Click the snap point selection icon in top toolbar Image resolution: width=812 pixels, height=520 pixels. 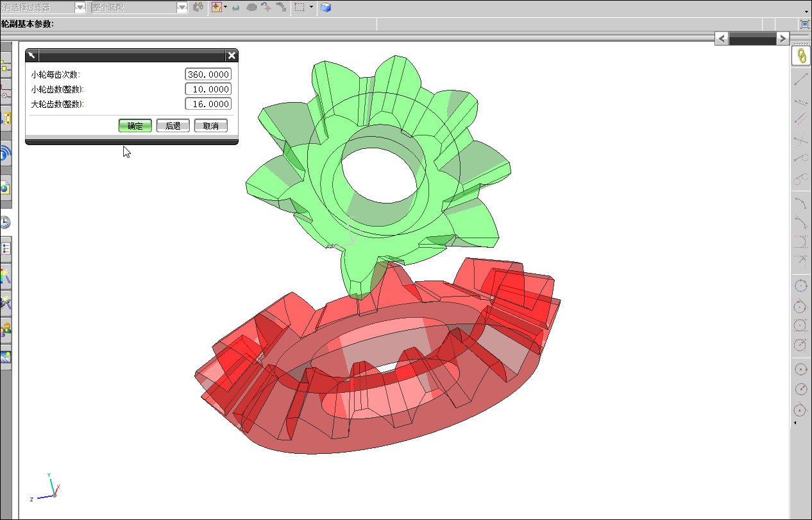tap(217, 7)
